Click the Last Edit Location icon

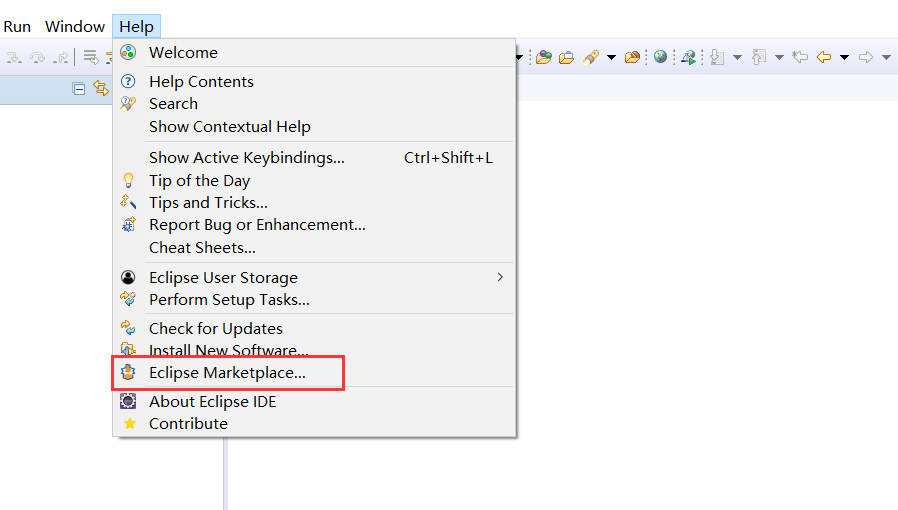[800, 57]
